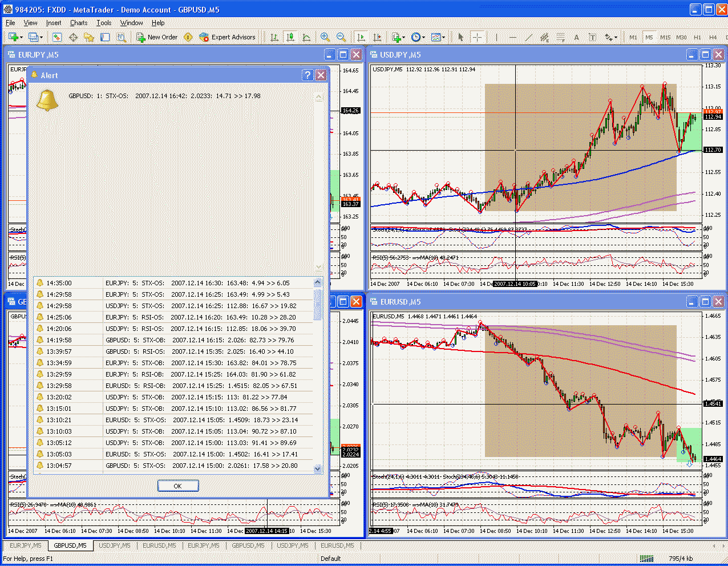This screenshot has height=566, width=728.
Task: Zoom out the chart with magnifier minus
Action: point(341,37)
